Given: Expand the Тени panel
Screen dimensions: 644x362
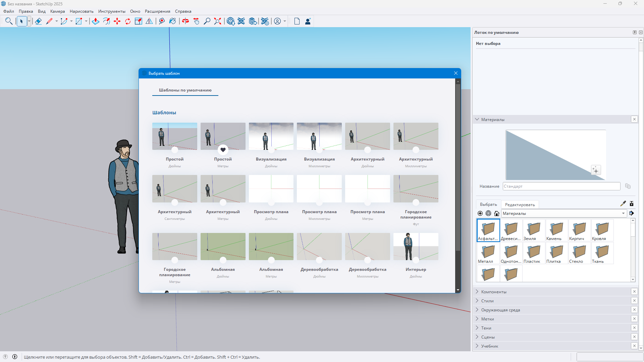Looking at the screenshot, I should [x=486, y=328].
